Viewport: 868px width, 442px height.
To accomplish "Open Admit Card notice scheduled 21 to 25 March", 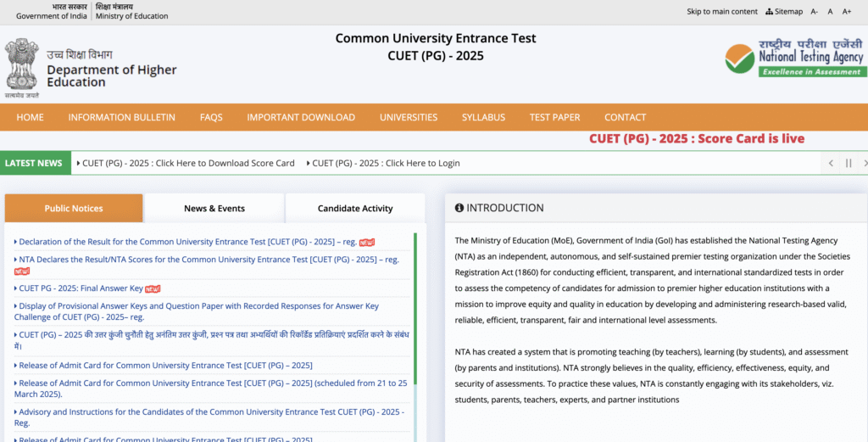I will [x=210, y=389].
